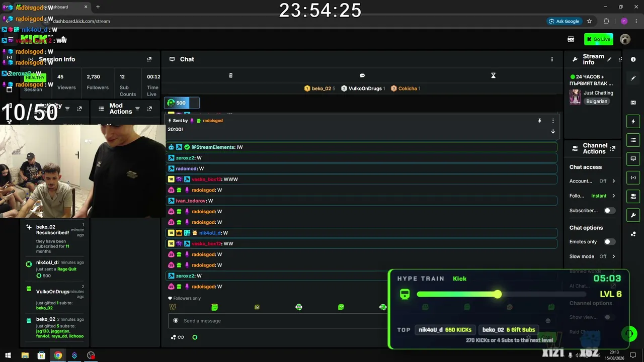644x362 pixels.
Task: Click the three-dots icon at sidebar bottom
Action: (633, 234)
